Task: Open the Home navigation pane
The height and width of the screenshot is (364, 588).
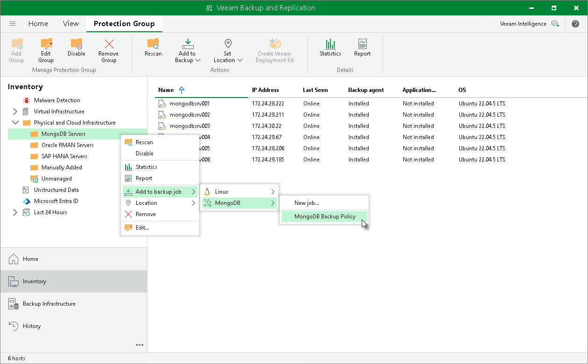Action: pos(74,259)
